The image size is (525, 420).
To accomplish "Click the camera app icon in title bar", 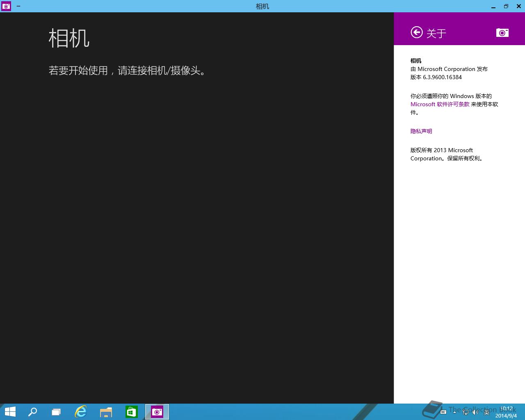I will [6, 6].
